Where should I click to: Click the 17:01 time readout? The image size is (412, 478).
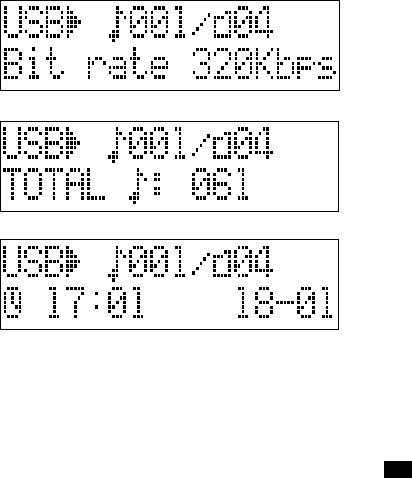click(x=96, y=302)
